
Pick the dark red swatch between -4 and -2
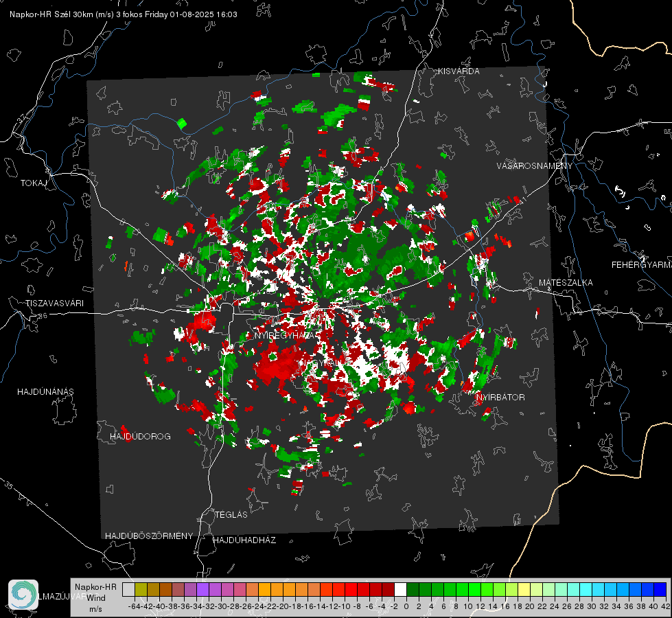(x=388, y=589)
